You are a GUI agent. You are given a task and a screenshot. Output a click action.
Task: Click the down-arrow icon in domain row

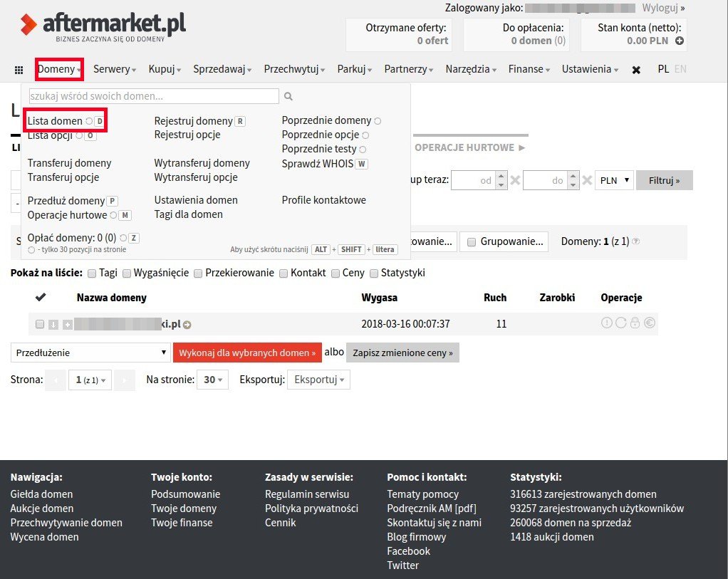coord(53,324)
